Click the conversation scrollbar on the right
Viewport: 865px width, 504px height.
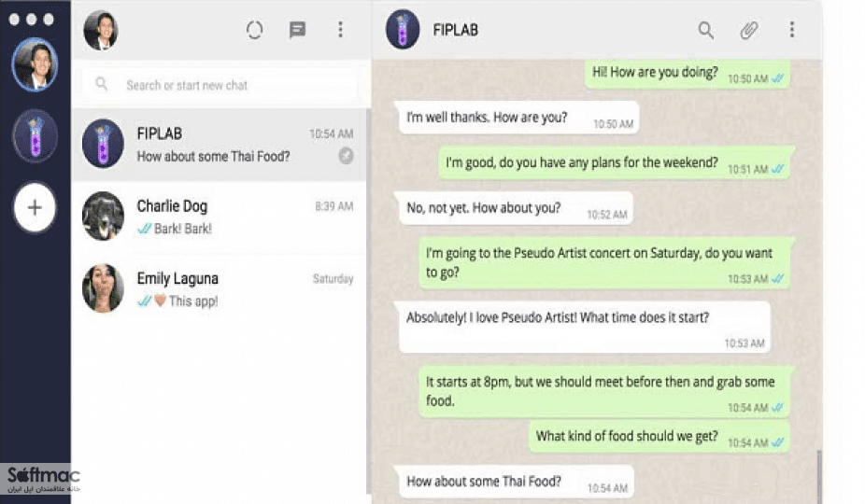(819, 476)
